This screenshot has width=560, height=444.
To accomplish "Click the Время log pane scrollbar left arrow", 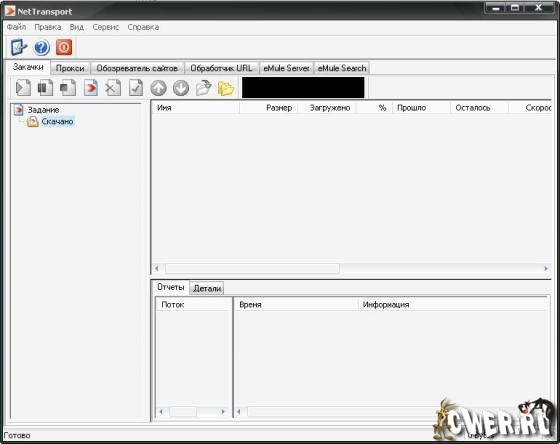I will coord(239,412).
